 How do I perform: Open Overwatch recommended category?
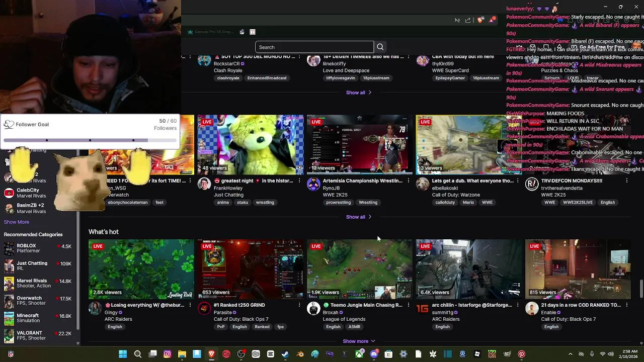tap(38, 301)
